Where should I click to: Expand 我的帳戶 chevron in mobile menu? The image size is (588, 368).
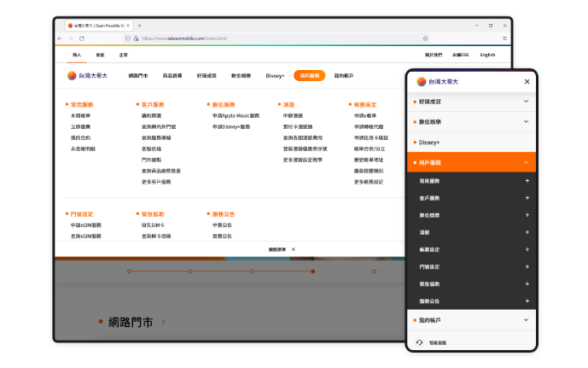pos(527,320)
